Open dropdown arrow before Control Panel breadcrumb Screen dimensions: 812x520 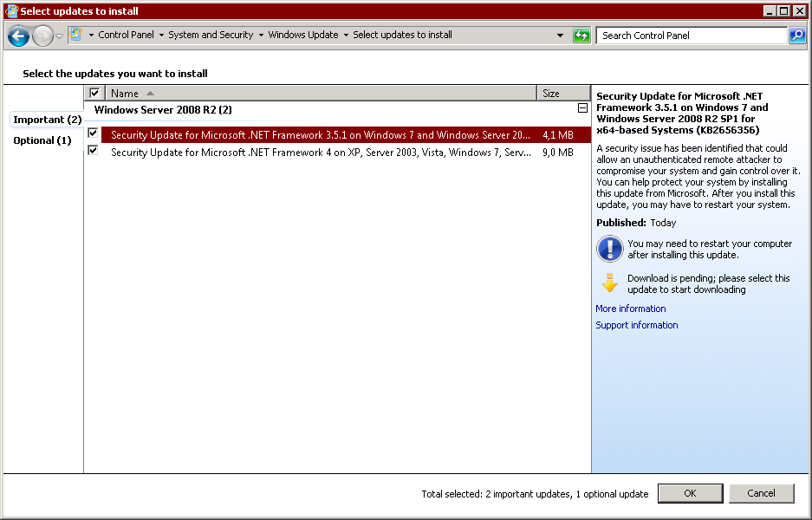pyautogui.click(x=91, y=36)
